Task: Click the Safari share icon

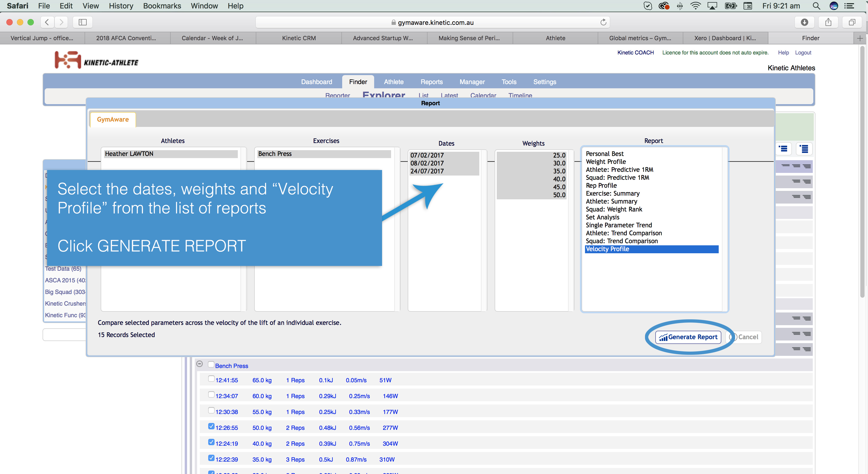Action: click(x=828, y=22)
